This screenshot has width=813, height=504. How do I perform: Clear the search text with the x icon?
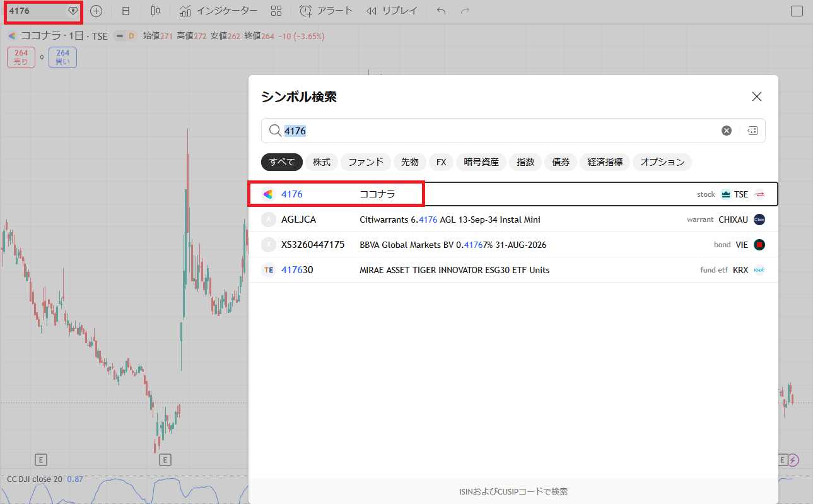(x=727, y=131)
